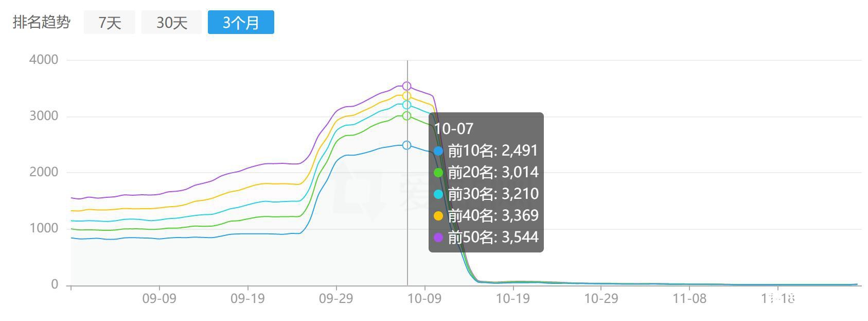Image resolution: width=868 pixels, height=321 pixels.
Task: Click the 10-19 x-axis date label
Action: 512,299
